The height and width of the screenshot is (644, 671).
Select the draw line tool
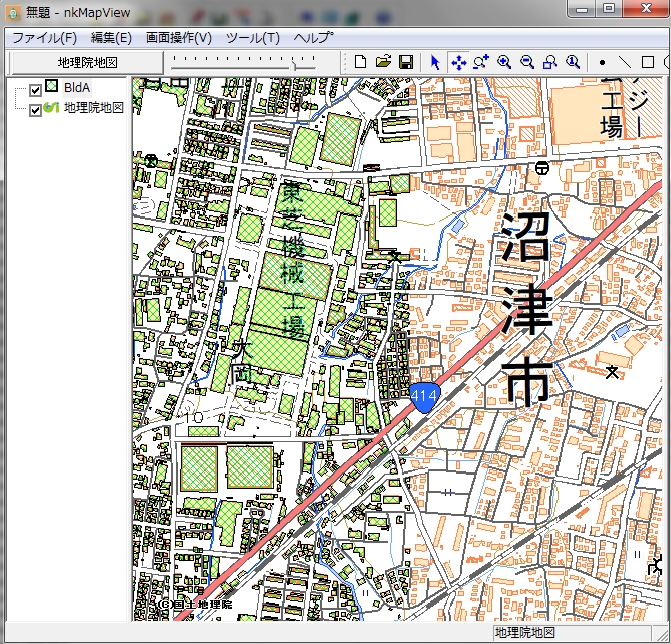tap(625, 62)
